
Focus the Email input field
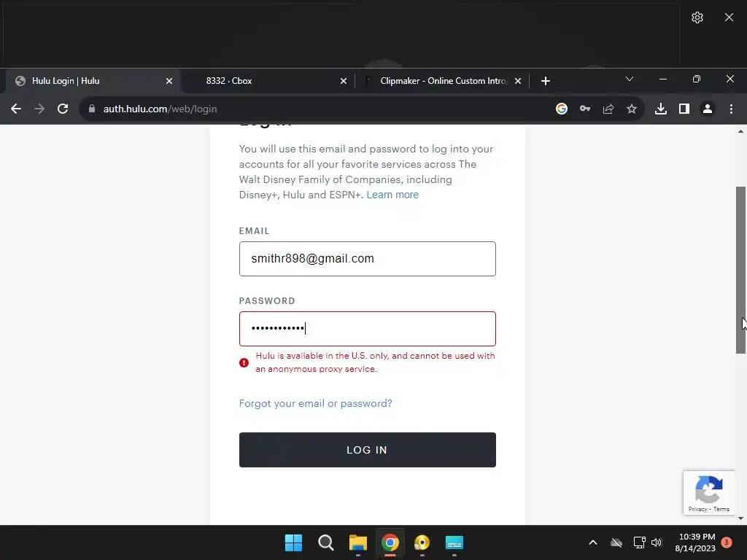tap(368, 259)
